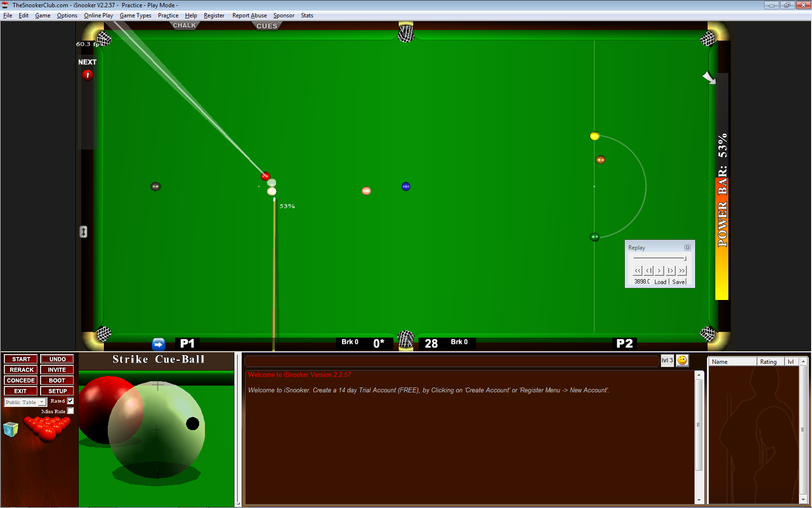The image size is (812, 508).
Task: Toggle the Rated checkbox
Action: 71,401
